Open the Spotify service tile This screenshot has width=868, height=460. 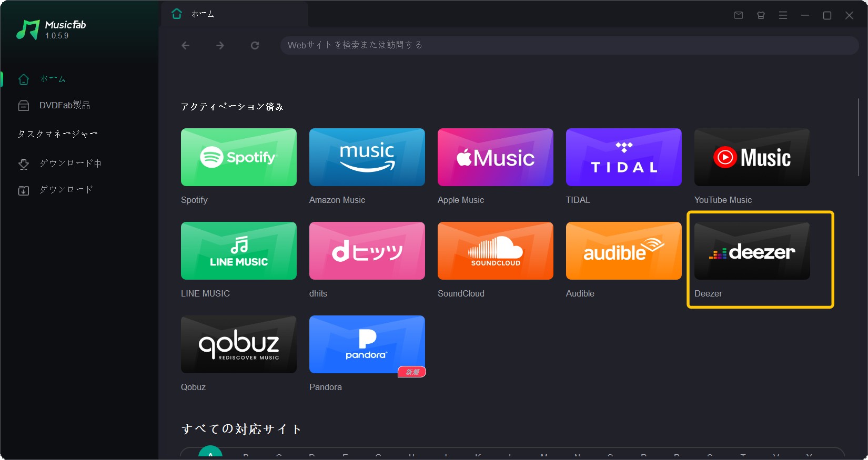point(239,157)
